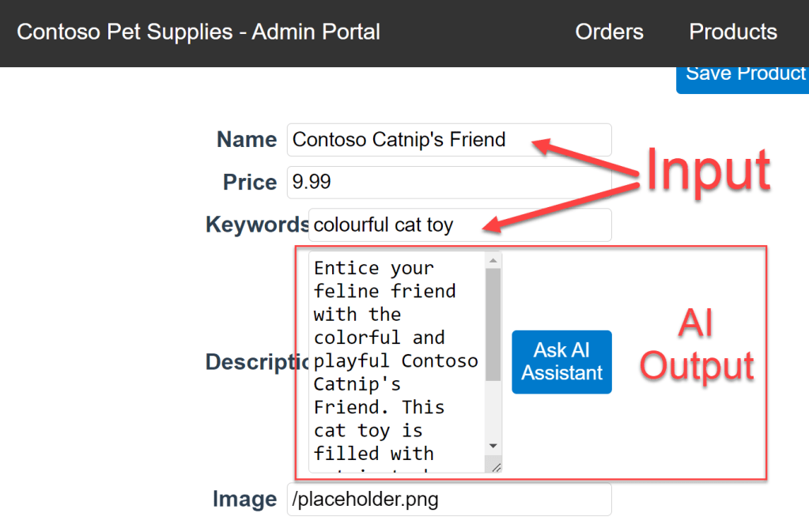Click the Description field label
Image resolution: width=809 pixels, height=532 pixels.
257,362
